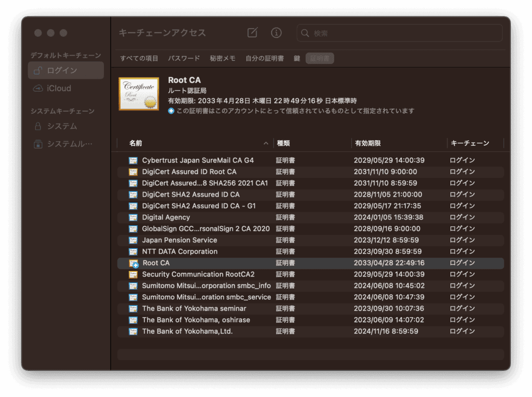
Task: Click the Root CA certificate thumbnail image
Action: point(139,94)
